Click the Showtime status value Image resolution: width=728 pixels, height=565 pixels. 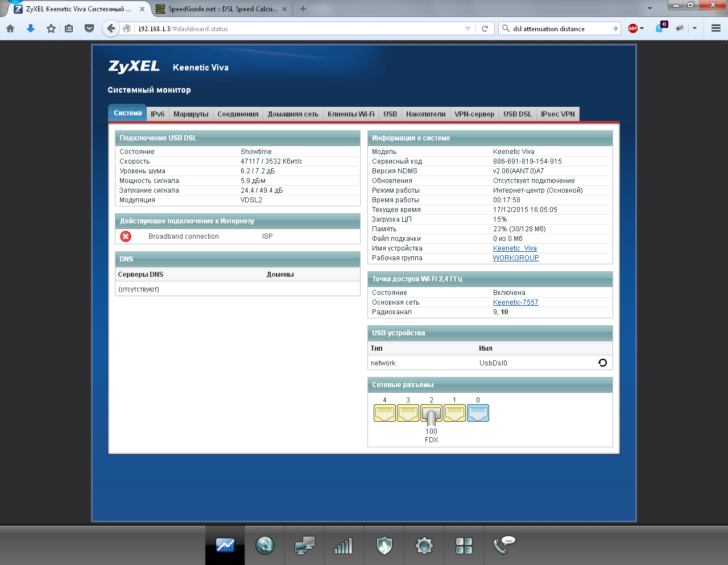(256, 152)
